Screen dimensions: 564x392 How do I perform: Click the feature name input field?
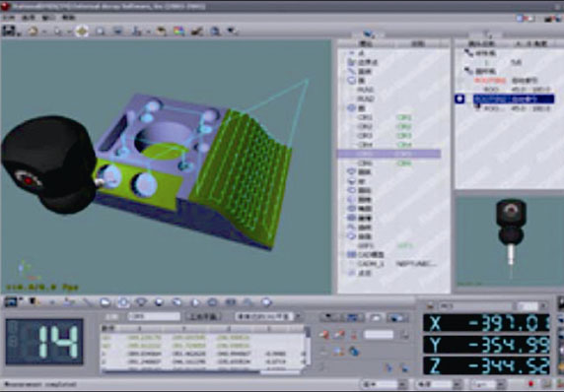click(x=154, y=316)
